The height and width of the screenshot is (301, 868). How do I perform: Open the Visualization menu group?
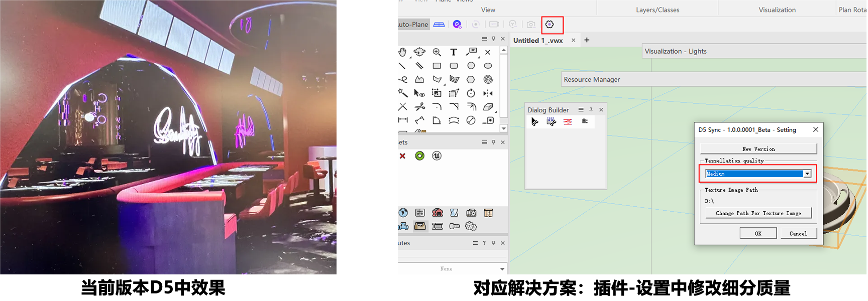point(777,10)
